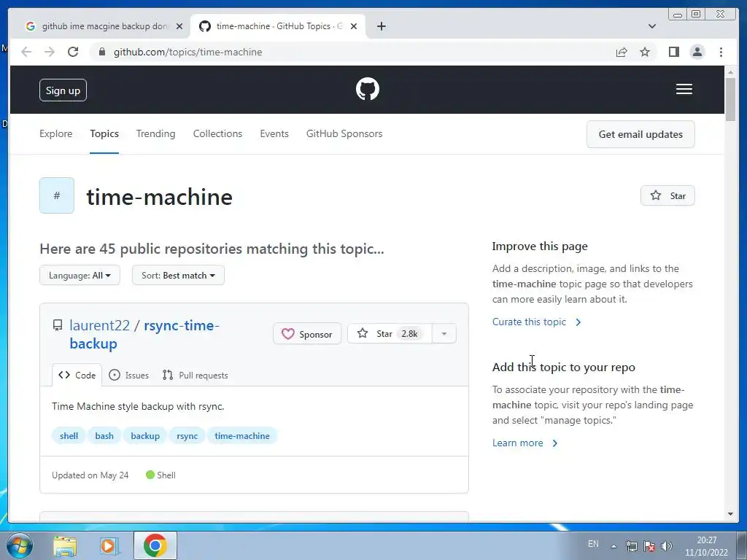Click the time-machine topic tag
Viewport: 747px width, 560px height.
tap(242, 436)
